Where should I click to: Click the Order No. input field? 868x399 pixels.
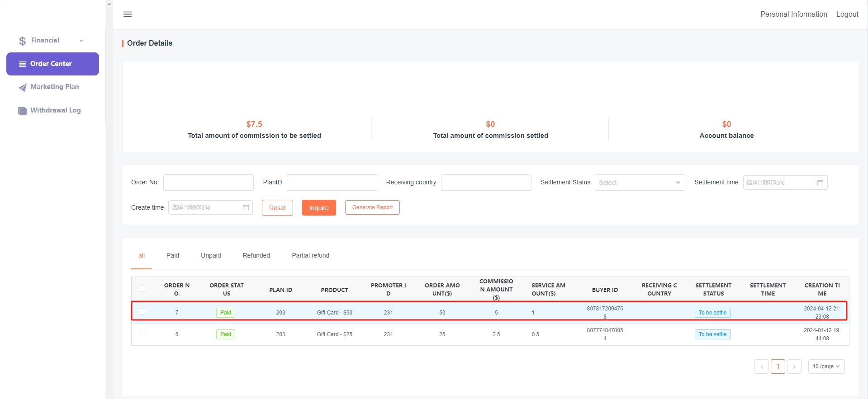(208, 183)
